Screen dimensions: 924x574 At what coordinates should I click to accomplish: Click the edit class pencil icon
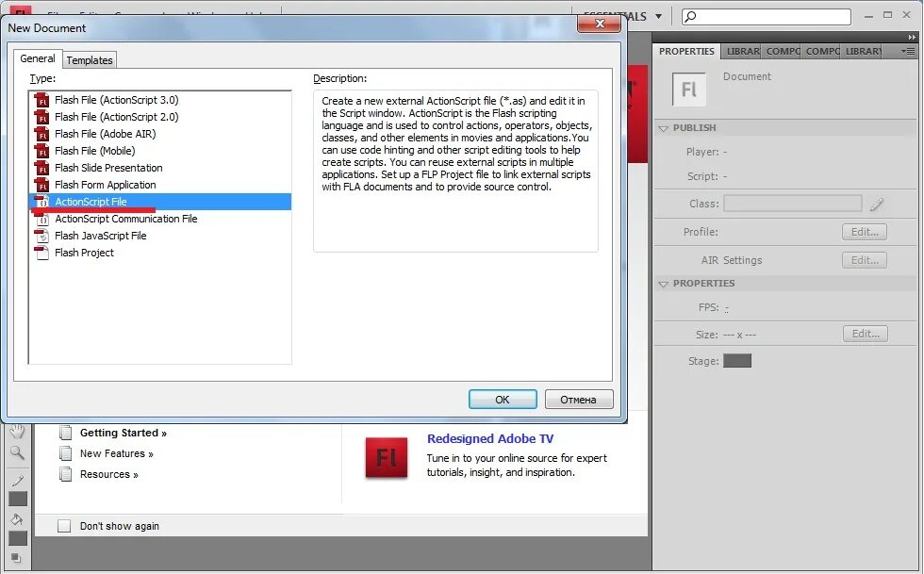[877, 204]
